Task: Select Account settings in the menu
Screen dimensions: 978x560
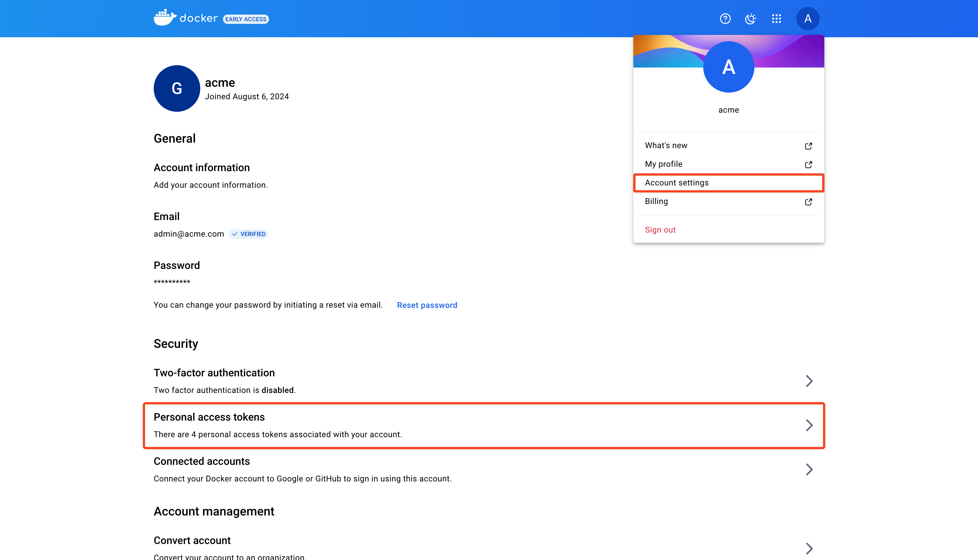Action: (x=728, y=183)
